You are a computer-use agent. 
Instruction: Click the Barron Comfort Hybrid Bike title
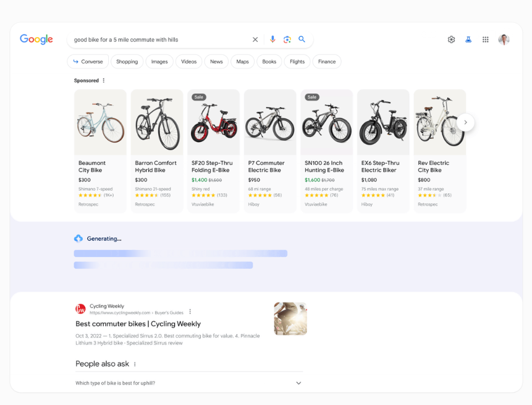click(156, 167)
